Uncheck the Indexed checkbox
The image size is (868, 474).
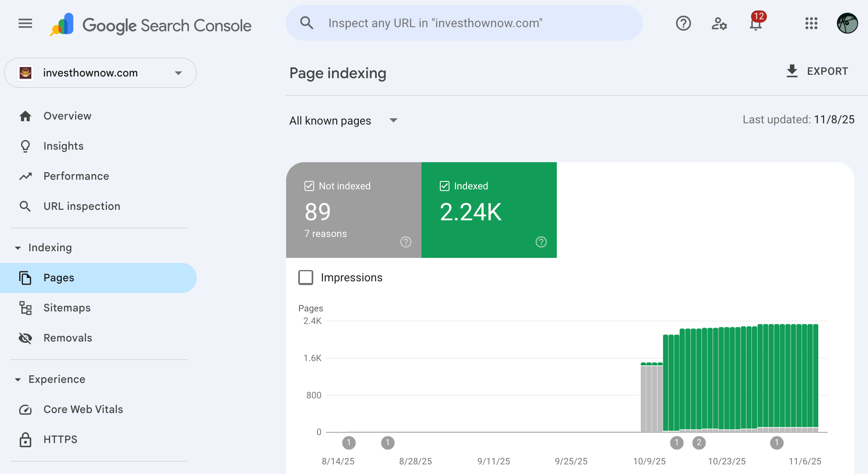tap(444, 186)
